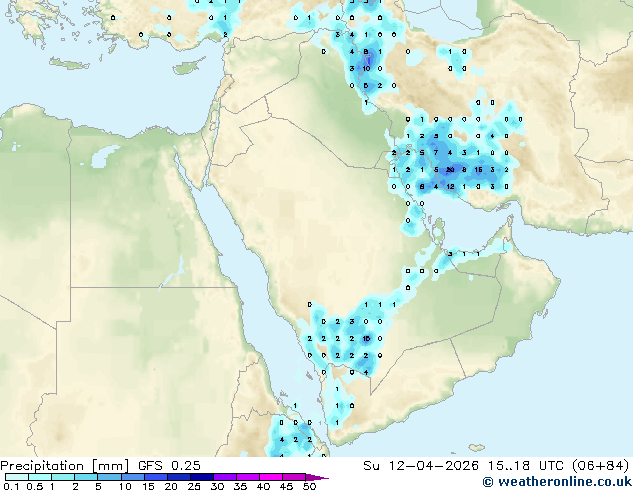Image resolution: width=634 pixels, height=490 pixels.
Task: Select the 30–35 mm purple legend swatch
Action: [224, 477]
